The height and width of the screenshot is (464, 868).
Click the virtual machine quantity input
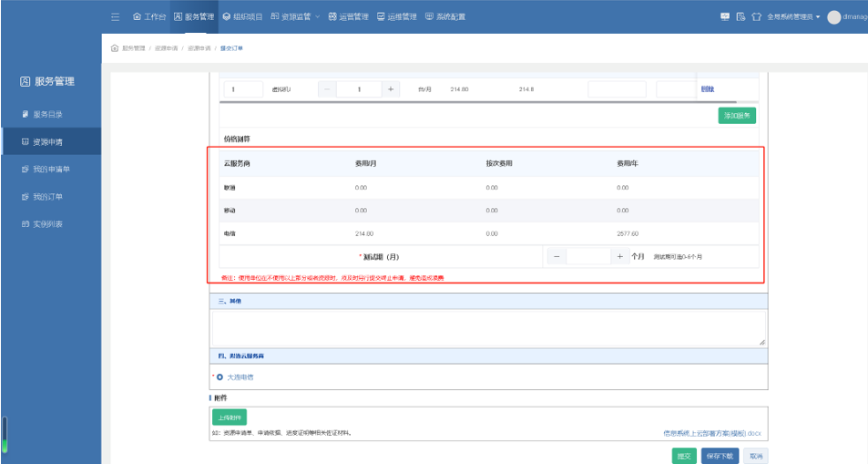click(359, 89)
